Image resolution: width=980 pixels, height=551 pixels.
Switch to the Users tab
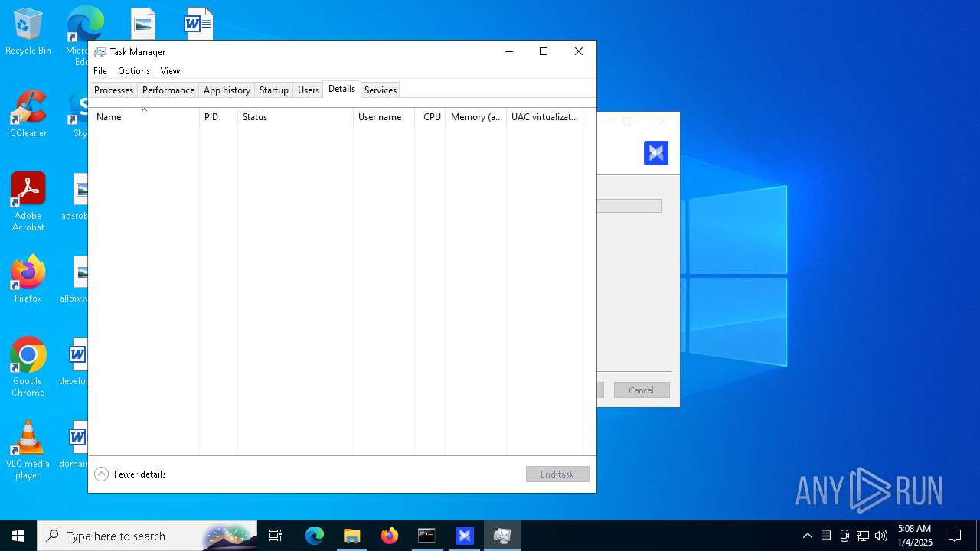click(x=309, y=90)
